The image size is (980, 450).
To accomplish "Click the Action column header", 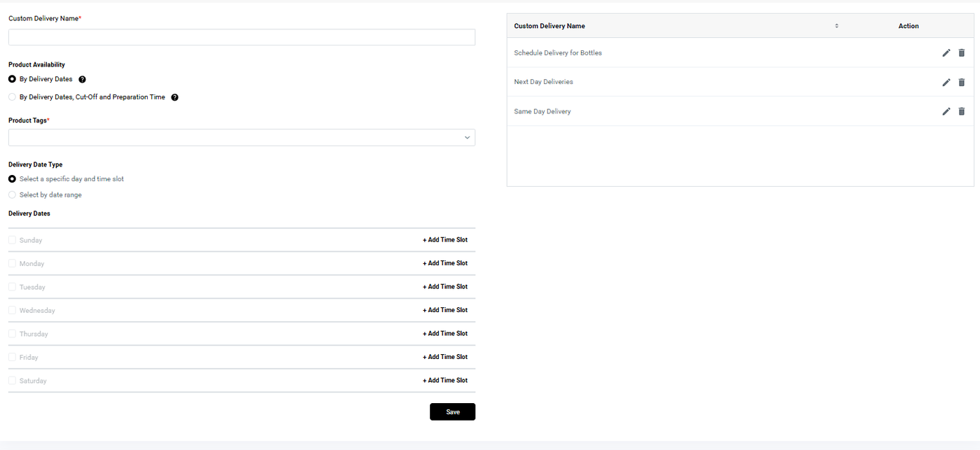I will (x=909, y=26).
